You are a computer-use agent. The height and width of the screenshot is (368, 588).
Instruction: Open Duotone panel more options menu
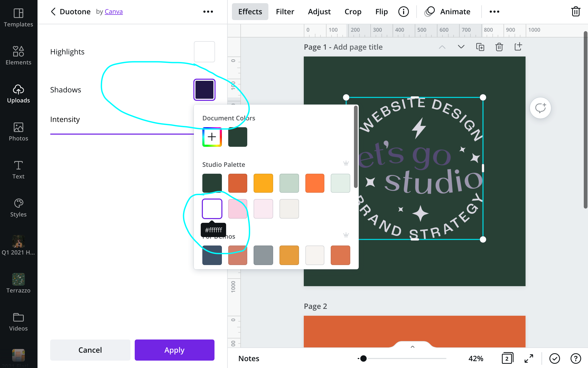[208, 12]
